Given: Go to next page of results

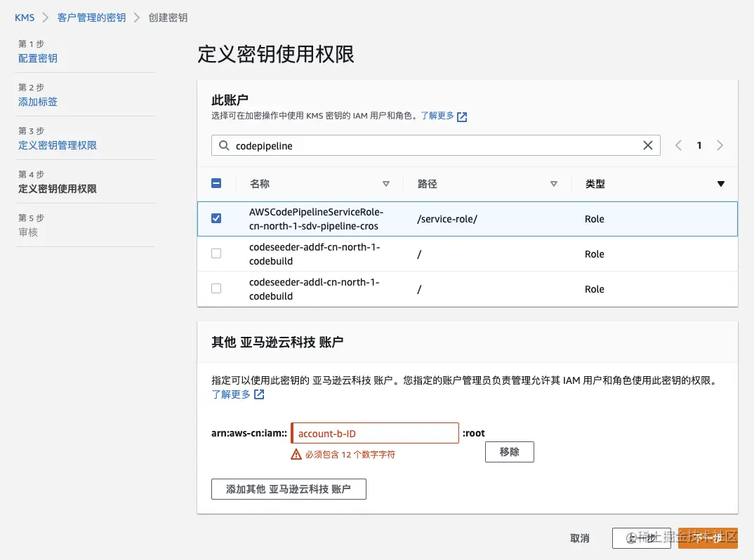Looking at the screenshot, I should tap(720, 145).
